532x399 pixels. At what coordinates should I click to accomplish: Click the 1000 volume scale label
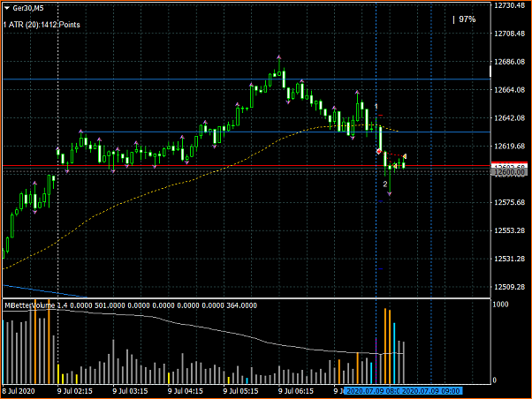point(500,304)
